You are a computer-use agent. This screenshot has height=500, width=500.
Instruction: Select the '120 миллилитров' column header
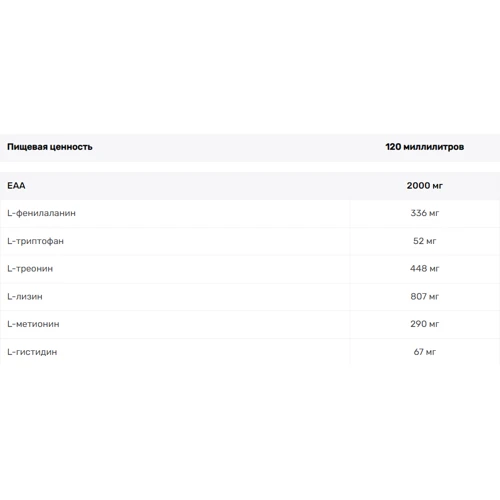(425, 147)
